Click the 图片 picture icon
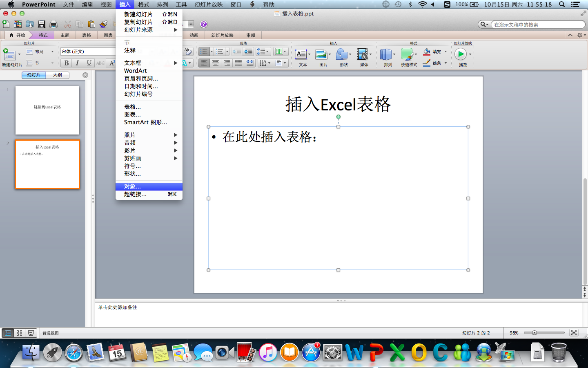This screenshot has width=588, height=368. click(x=321, y=54)
